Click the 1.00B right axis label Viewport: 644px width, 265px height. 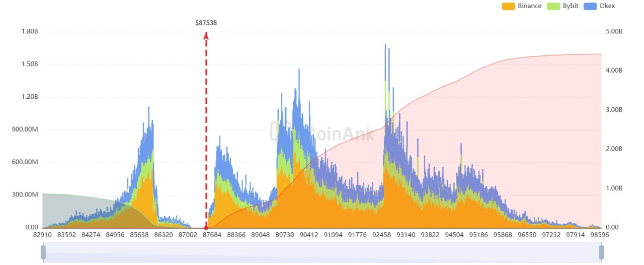(x=614, y=188)
